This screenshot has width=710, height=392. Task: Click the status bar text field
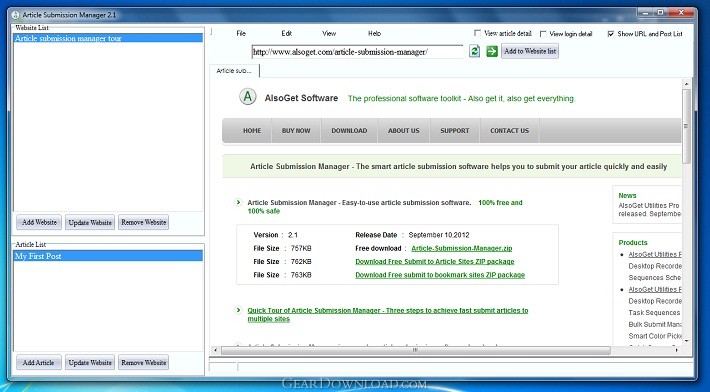pos(464,367)
